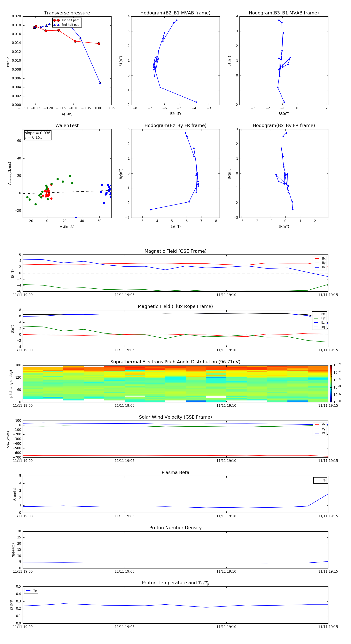
Task: Click the 'Magnetic Field (GSE Frame)' title
Action: coord(175,251)
